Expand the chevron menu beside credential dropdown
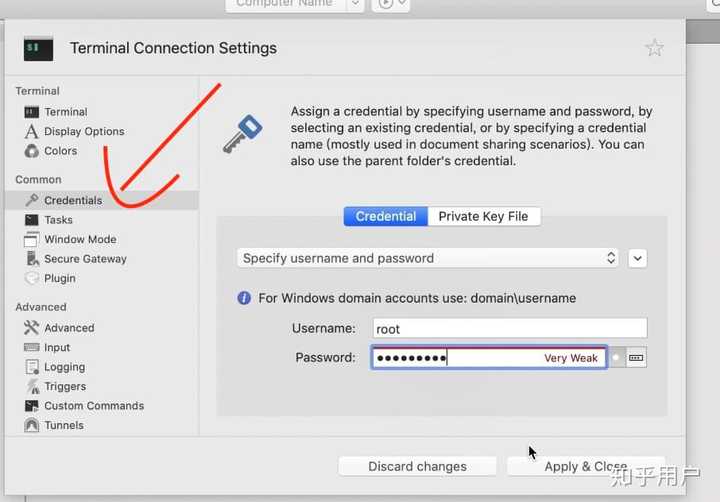 [x=638, y=258]
